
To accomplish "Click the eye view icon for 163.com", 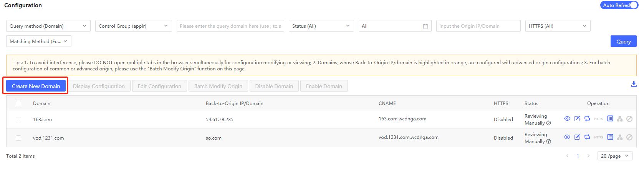I will (x=567, y=119).
